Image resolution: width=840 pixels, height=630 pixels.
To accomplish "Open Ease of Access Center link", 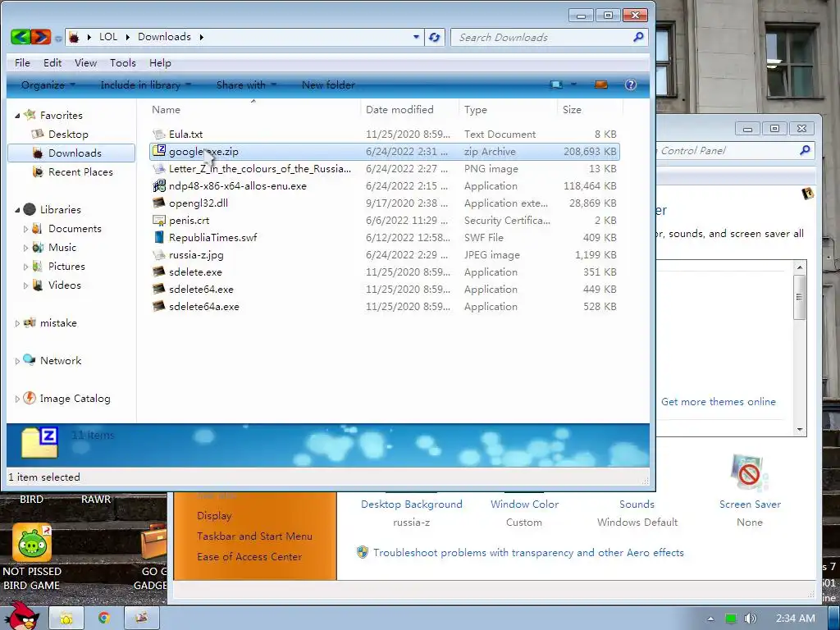I will pos(249,557).
